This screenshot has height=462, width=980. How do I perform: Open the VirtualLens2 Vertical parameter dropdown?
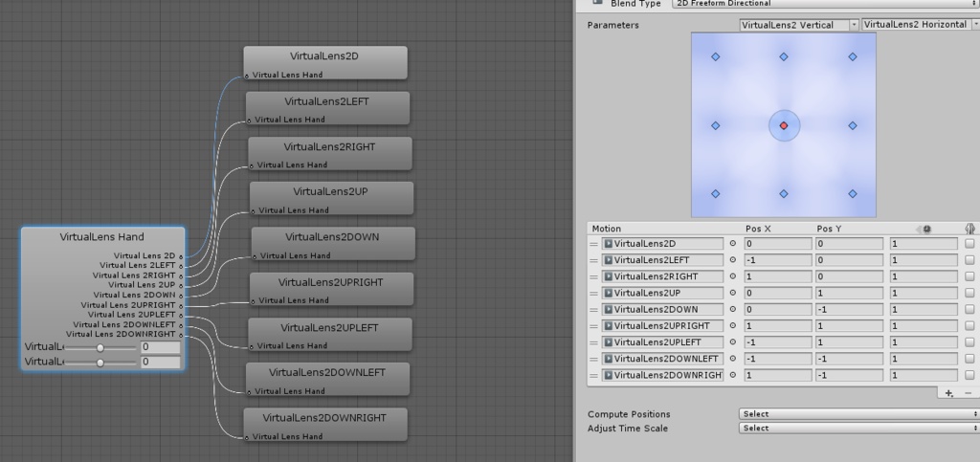[799, 25]
